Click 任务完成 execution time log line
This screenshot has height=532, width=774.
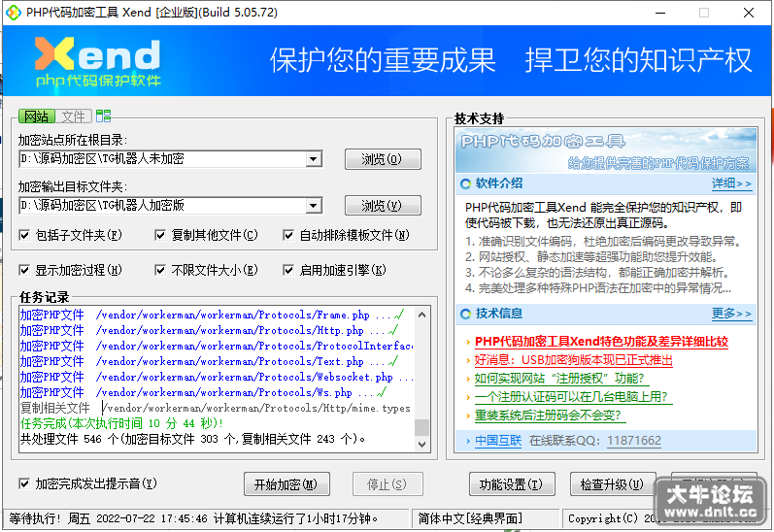(x=121, y=423)
